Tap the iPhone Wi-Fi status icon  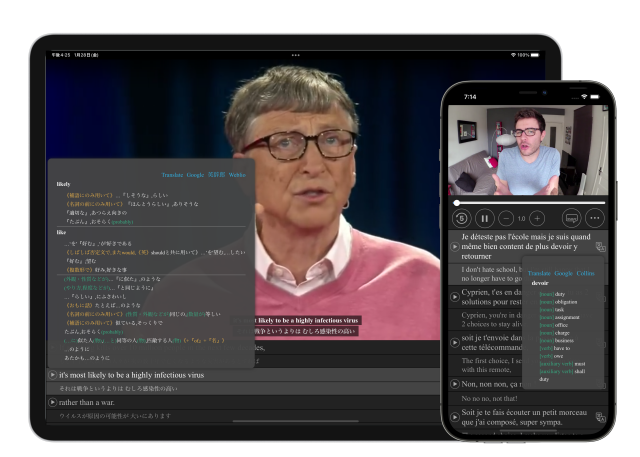pos(584,97)
